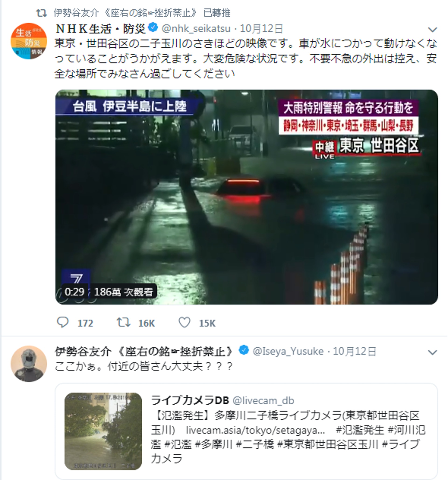Like the NHK tweet with heart icon
The height and width of the screenshot is (480, 448).
click(184, 322)
